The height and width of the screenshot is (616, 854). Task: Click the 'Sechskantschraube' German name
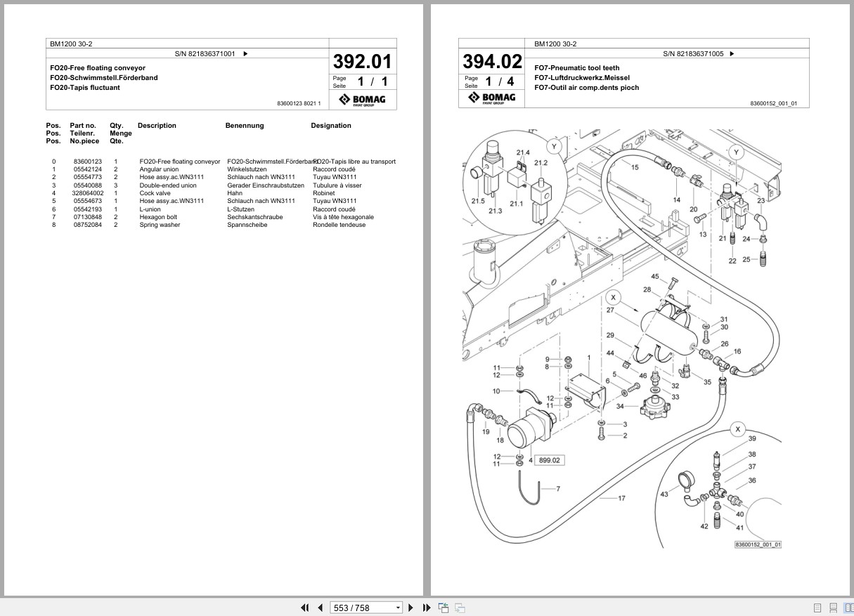254,217
